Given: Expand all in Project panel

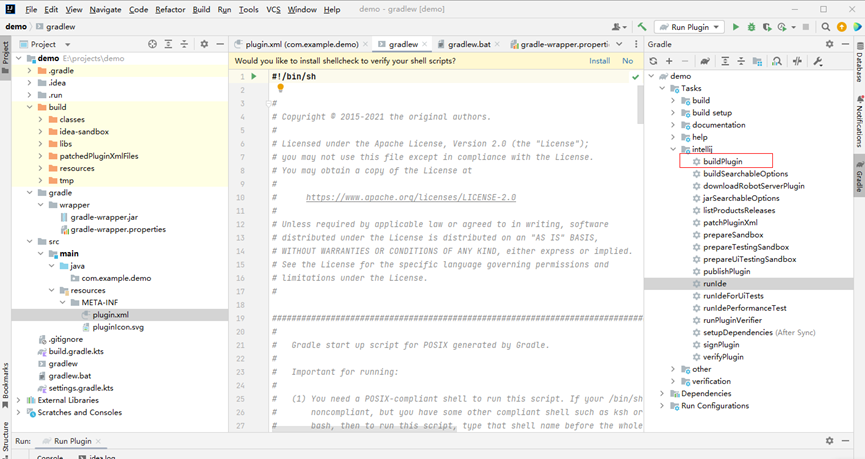Looking at the screenshot, I should click(x=168, y=44).
